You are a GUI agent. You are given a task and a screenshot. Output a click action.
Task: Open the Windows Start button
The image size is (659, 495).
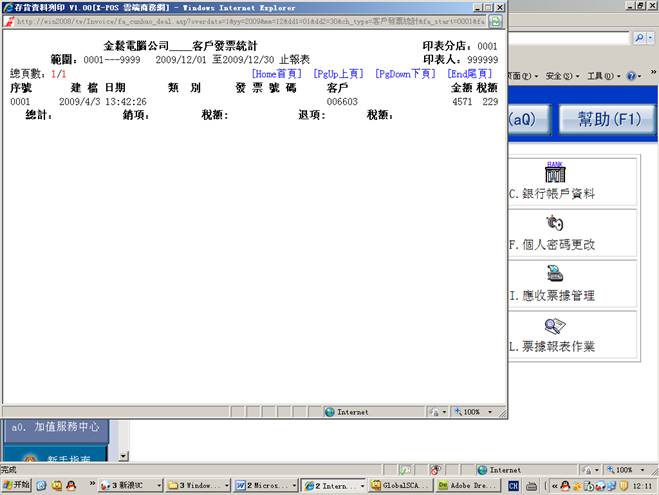(x=17, y=485)
